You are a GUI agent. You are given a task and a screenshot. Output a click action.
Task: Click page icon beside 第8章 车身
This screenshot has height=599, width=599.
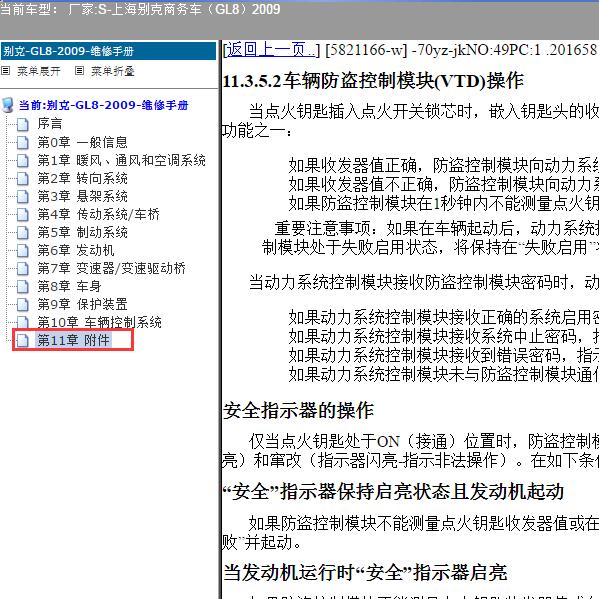23,287
